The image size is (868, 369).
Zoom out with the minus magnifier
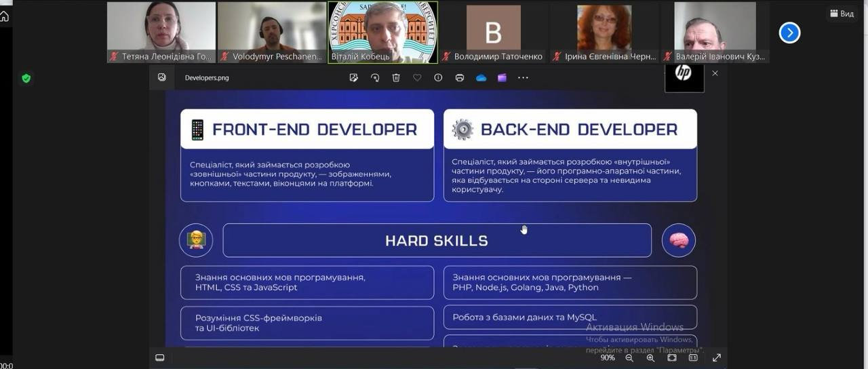629,357
